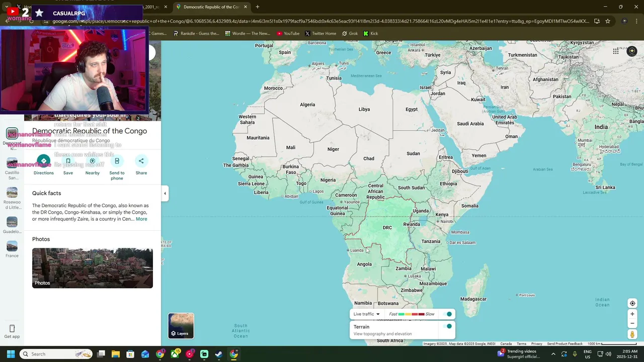Open Kick bookmark
Image resolution: width=644 pixels, height=362 pixels.
tap(370, 34)
